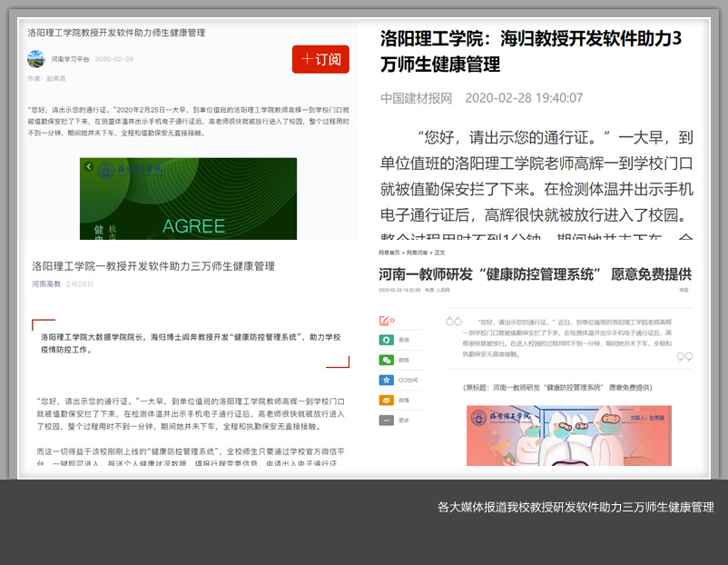This screenshot has width=728, height=565.
Task: Click 中国建材报网 source name
Action: click(416, 98)
